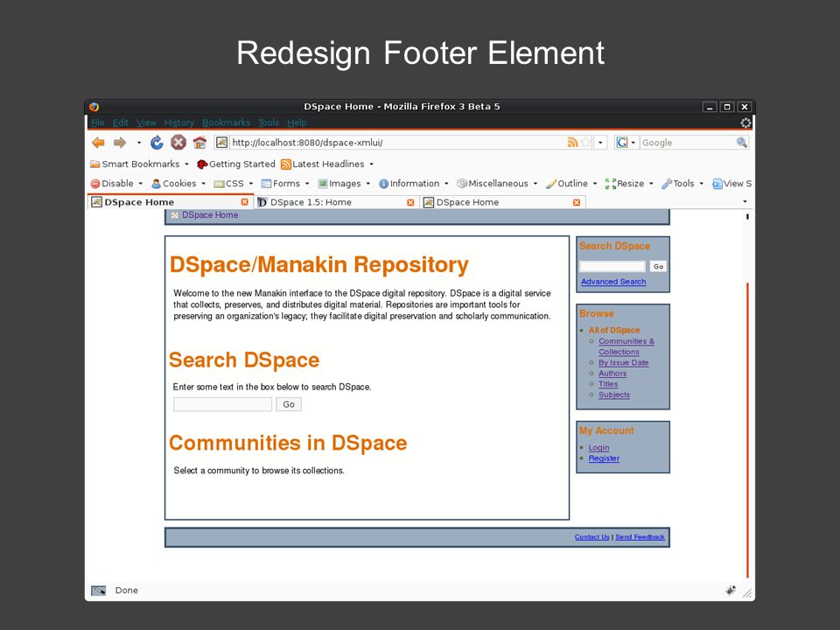Open the Images menu in Web Developer toolbar
The image size is (840, 630).
pyautogui.click(x=344, y=183)
